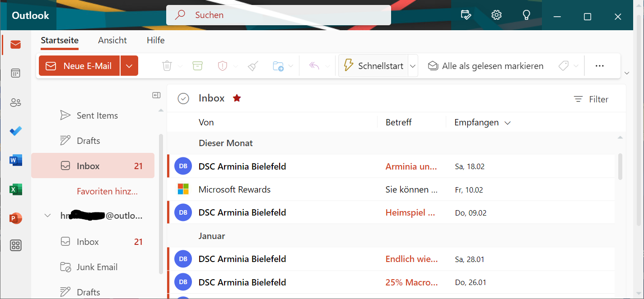
Task: Expand the Move to dropdown arrow
Action: click(x=291, y=66)
